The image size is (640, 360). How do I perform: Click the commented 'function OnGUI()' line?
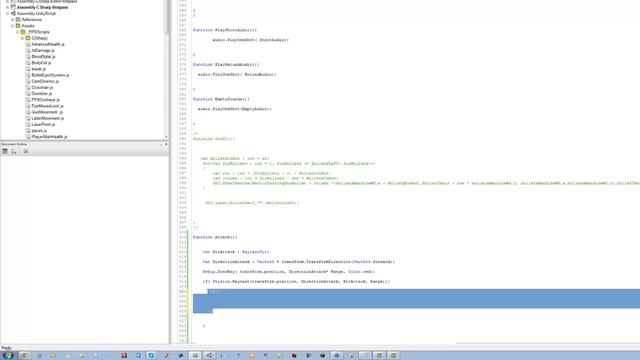pos(214,139)
